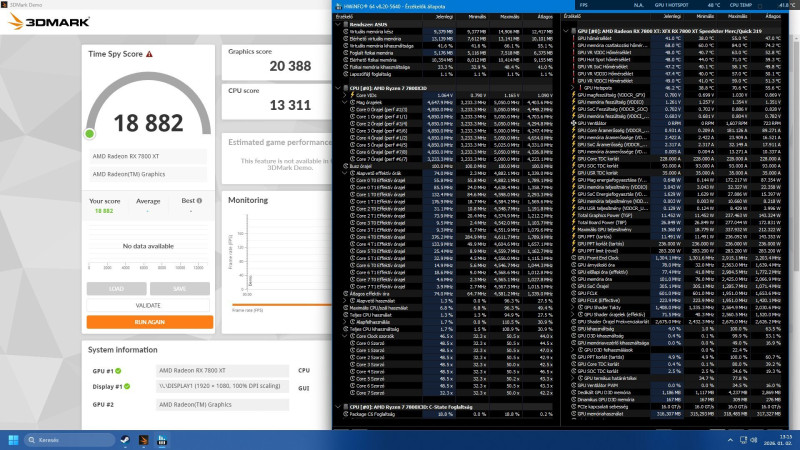
Task: Click the lightning icon of Total Graphics Power (TGP)
Action: click(574, 215)
